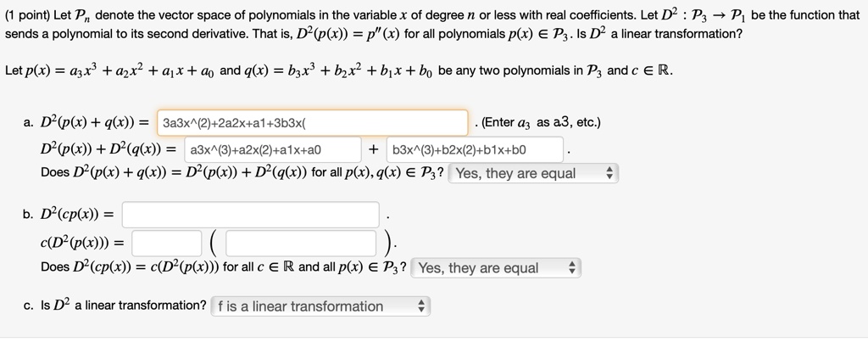
Task: Click the '(Enter a3 as a3, etc.)' hint text
Action: tap(542, 123)
